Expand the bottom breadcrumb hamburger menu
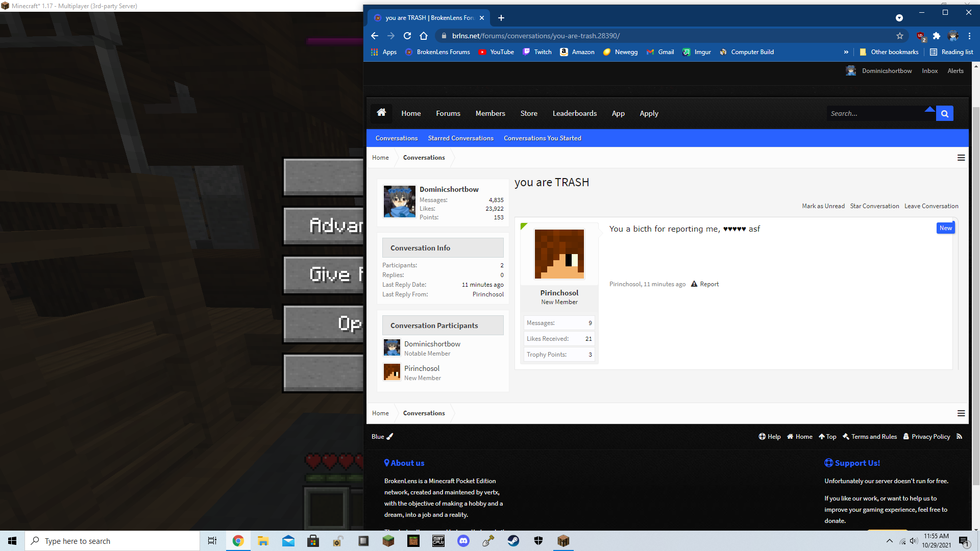This screenshot has width=980, height=551. [x=961, y=413]
